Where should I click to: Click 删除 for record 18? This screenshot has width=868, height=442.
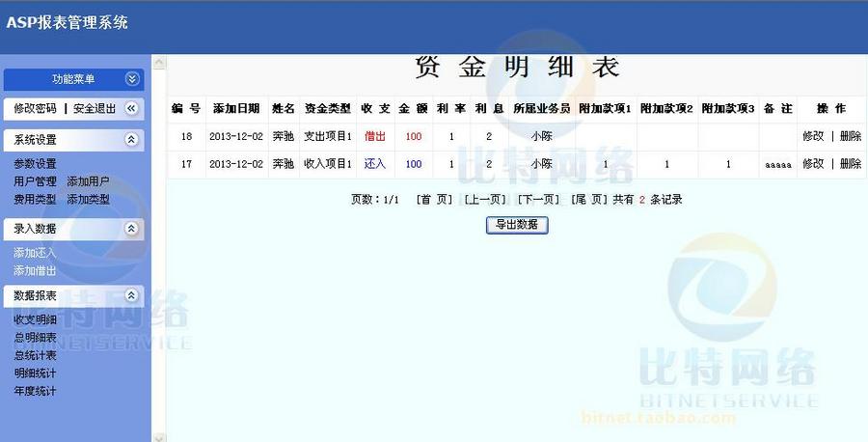[x=851, y=136]
